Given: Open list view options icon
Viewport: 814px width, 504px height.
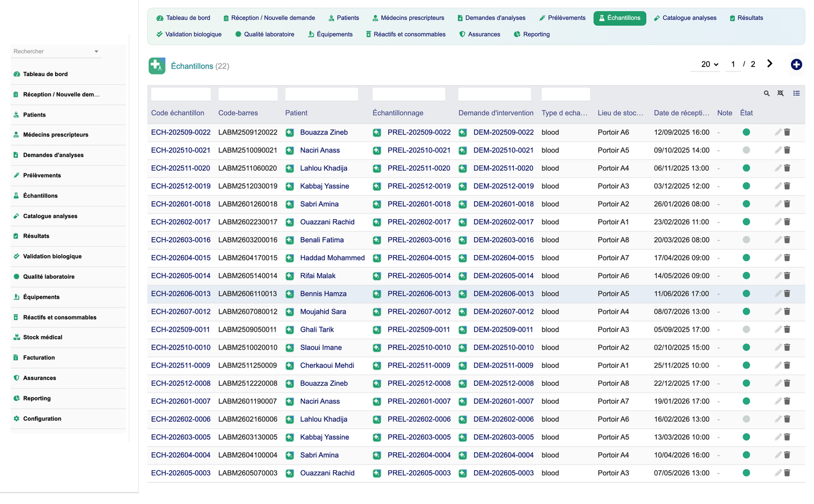Looking at the screenshot, I should [797, 93].
